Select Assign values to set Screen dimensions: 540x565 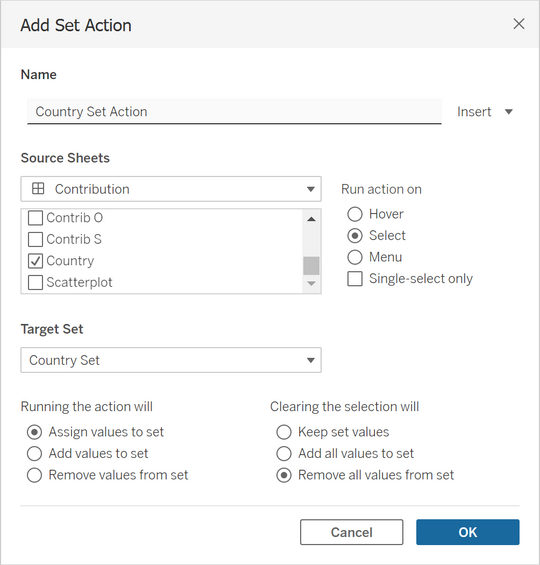(35, 432)
